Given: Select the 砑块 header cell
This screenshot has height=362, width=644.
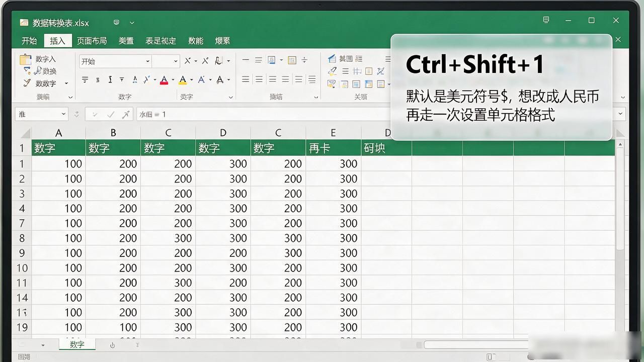Looking at the screenshot, I should point(386,148).
